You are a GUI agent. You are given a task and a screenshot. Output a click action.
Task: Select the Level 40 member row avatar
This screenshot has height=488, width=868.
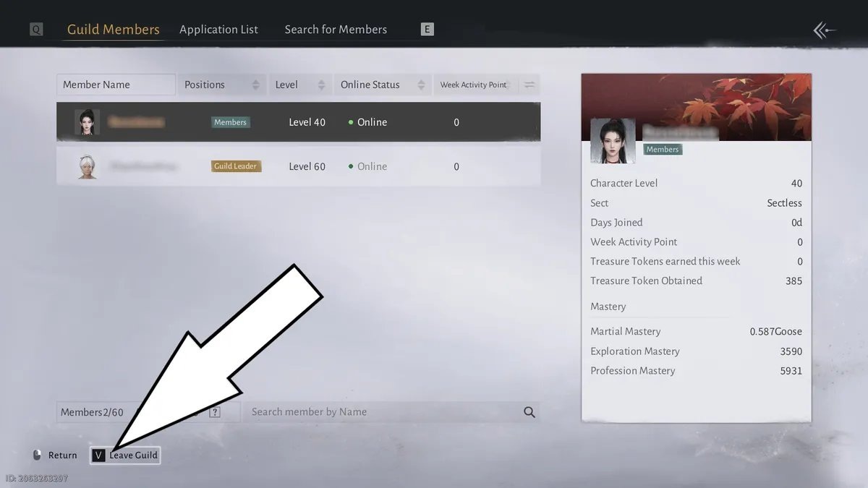coord(87,122)
